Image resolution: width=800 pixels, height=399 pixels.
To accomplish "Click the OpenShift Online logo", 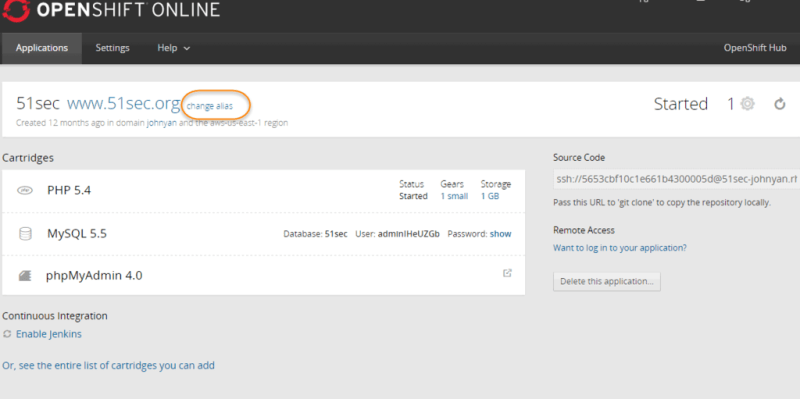I will [x=111, y=10].
